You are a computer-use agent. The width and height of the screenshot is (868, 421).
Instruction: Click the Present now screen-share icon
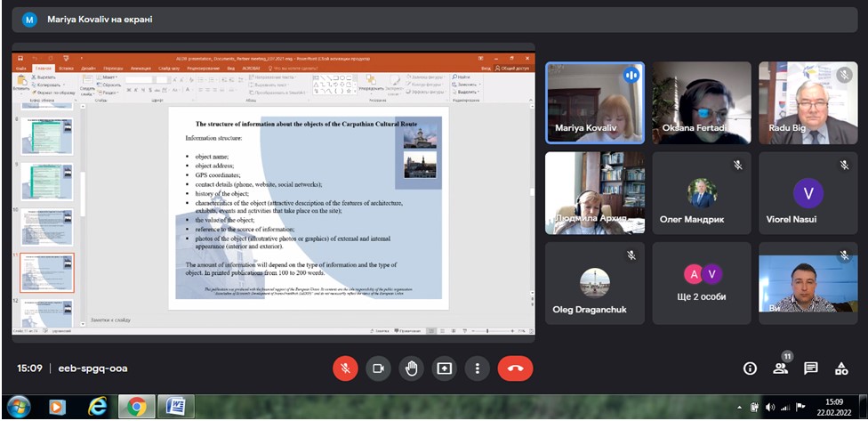tap(444, 368)
